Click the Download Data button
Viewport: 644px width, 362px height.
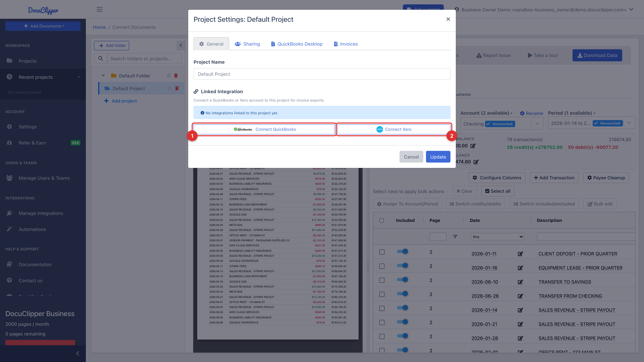click(x=597, y=55)
